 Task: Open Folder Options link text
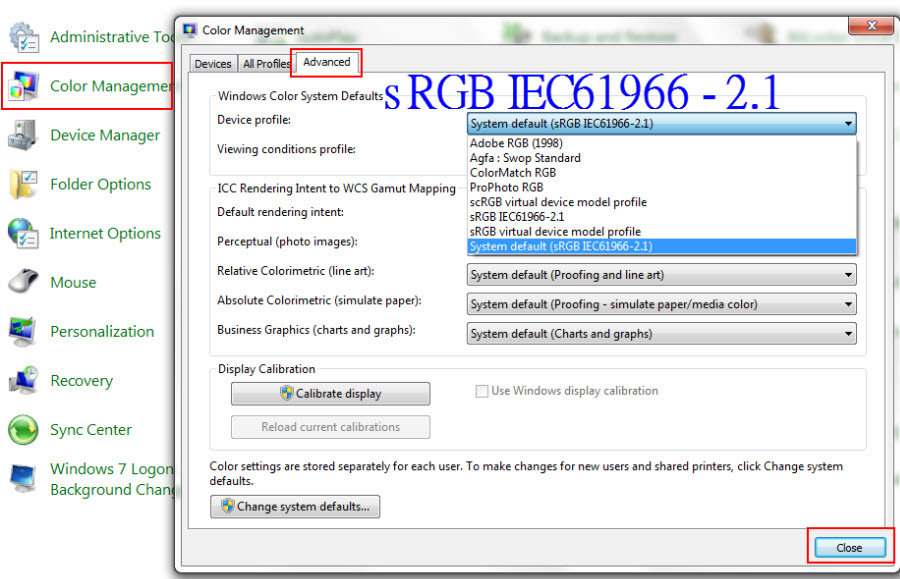coord(100,184)
